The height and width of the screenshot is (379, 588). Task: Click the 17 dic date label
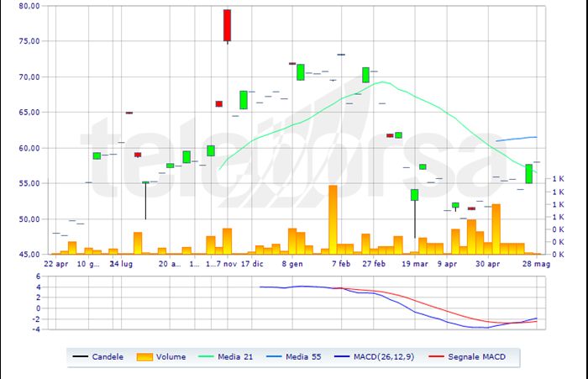tap(252, 264)
